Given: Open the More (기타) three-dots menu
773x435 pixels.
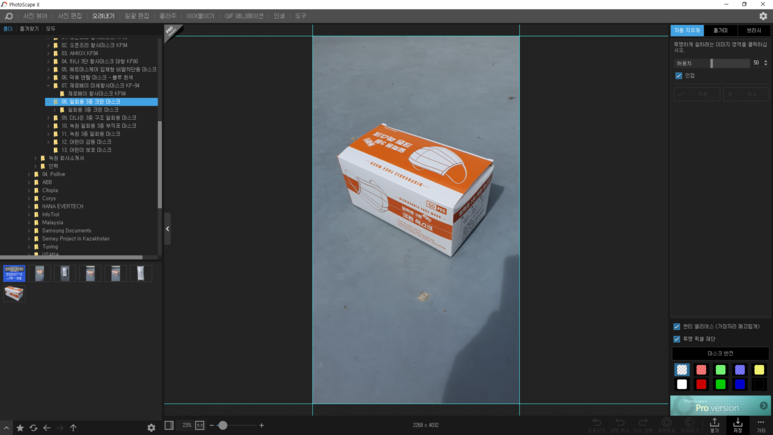Looking at the screenshot, I should click(761, 425).
